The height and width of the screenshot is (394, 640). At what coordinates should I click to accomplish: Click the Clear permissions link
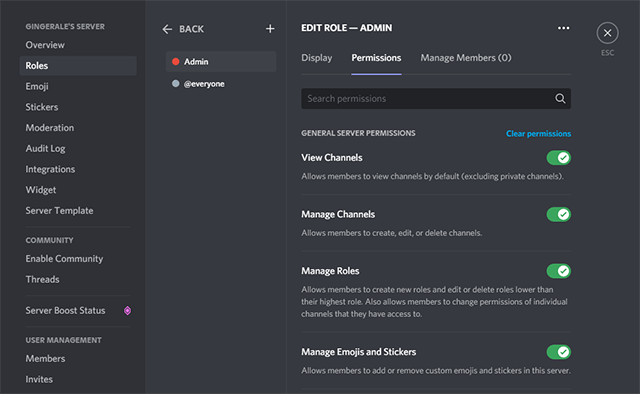pos(538,134)
